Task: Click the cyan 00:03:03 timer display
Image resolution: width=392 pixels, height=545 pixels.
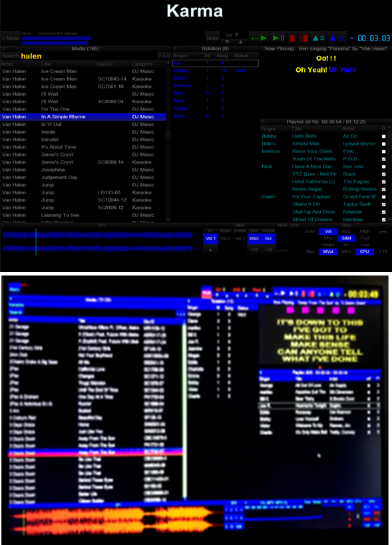Action: click(x=373, y=38)
